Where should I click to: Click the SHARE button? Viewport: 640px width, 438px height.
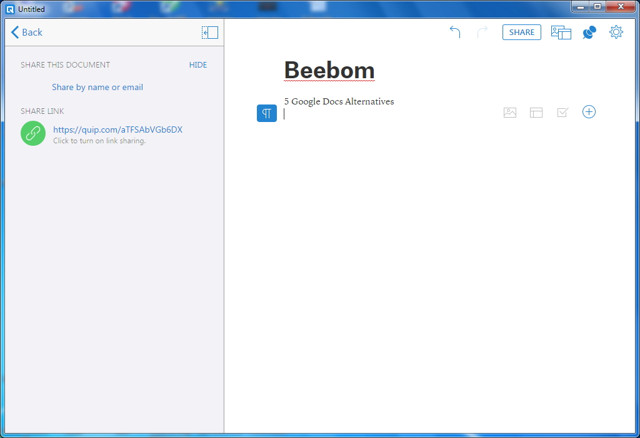(x=522, y=32)
